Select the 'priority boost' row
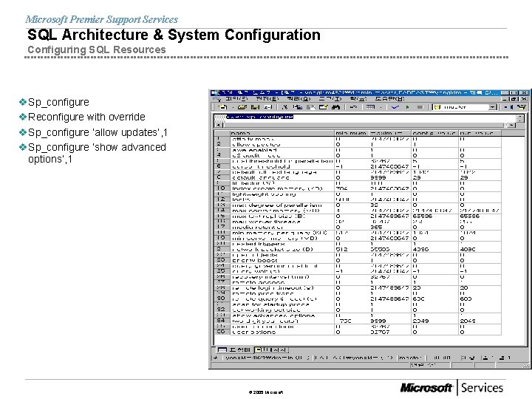The height and width of the screenshot is (399, 532). click(358, 260)
